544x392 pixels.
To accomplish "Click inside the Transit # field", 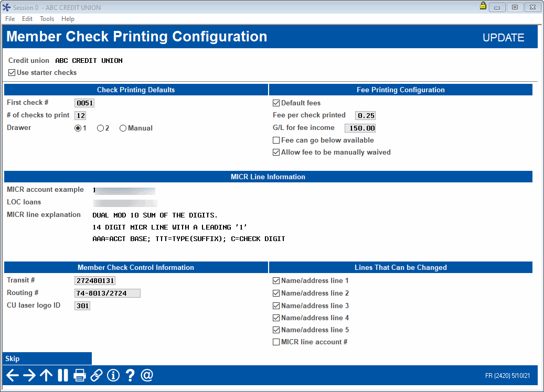I will [x=94, y=280].
